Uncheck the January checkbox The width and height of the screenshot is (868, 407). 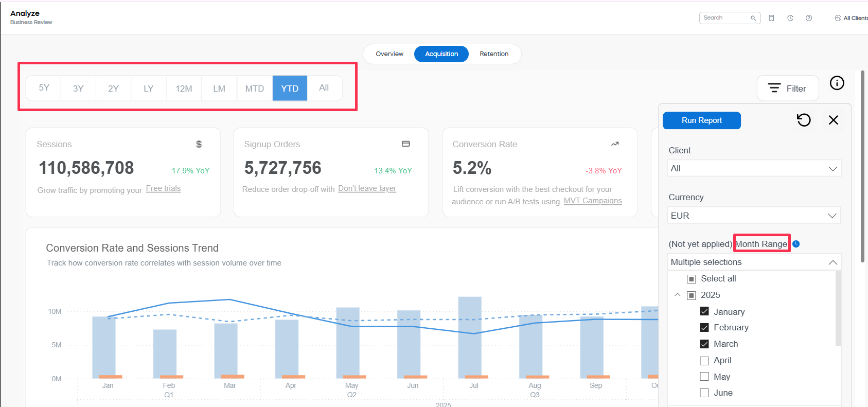704,311
